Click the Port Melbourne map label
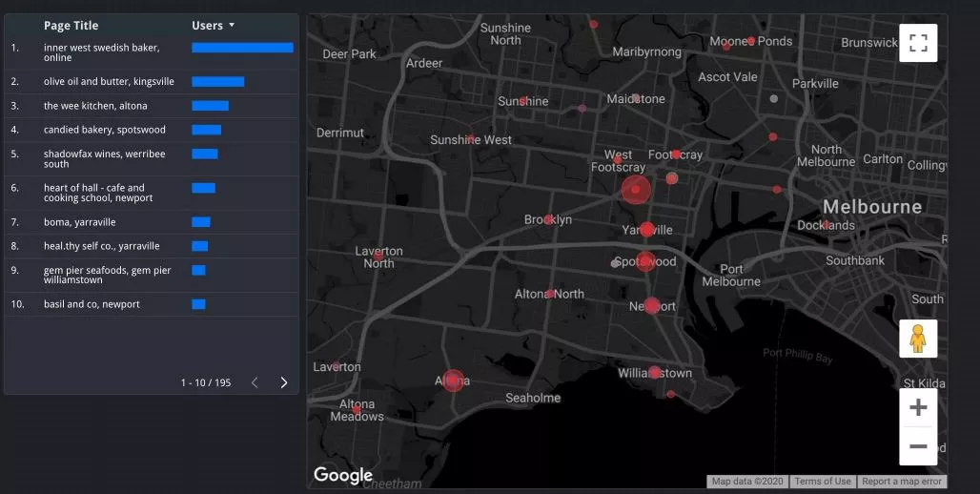Screen dimensions: 980x494 pos(731,276)
